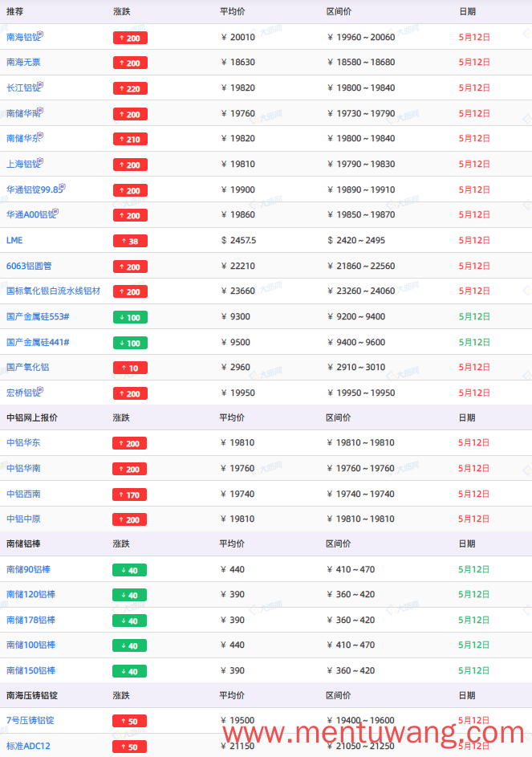
Task: Open the 国标氧化银白流水线铝材 link
Action: [x=53, y=291]
